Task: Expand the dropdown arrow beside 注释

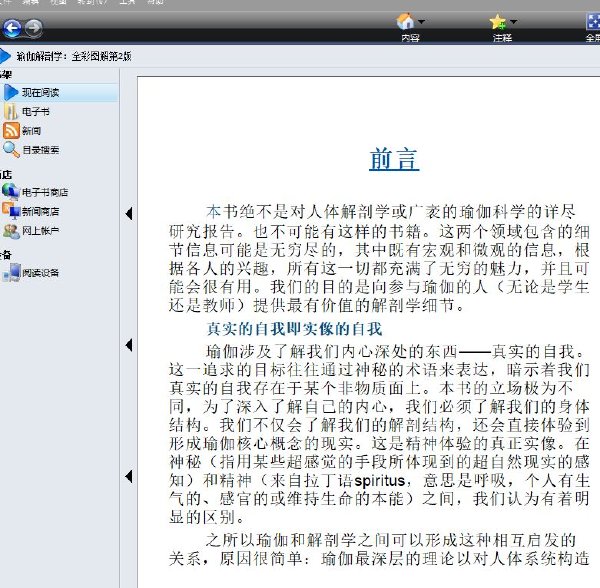Action: 514,22
